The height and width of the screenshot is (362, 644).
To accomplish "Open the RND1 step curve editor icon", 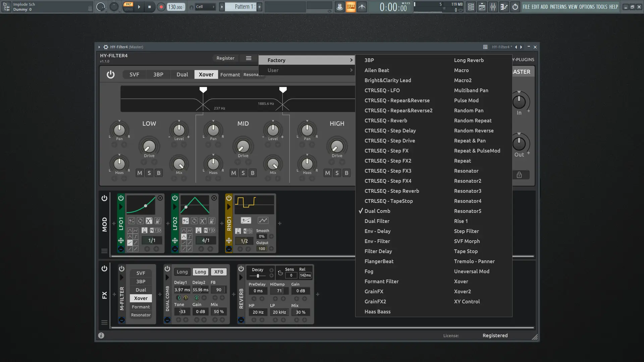I will [263, 220].
